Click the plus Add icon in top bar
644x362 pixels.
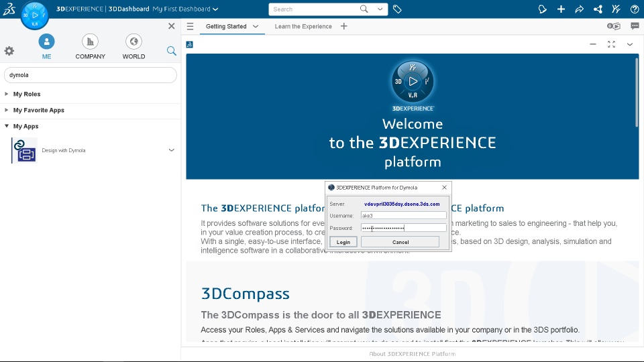pos(561,9)
